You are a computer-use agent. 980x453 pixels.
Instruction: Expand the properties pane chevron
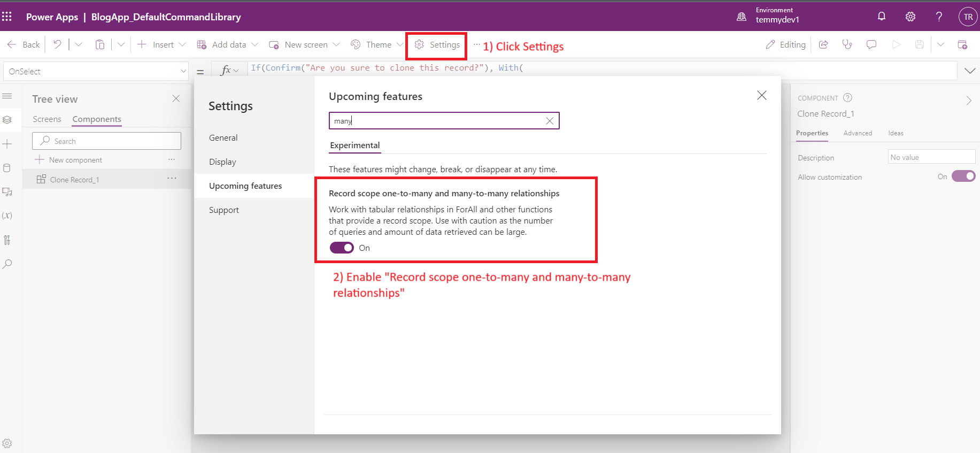coord(969,101)
